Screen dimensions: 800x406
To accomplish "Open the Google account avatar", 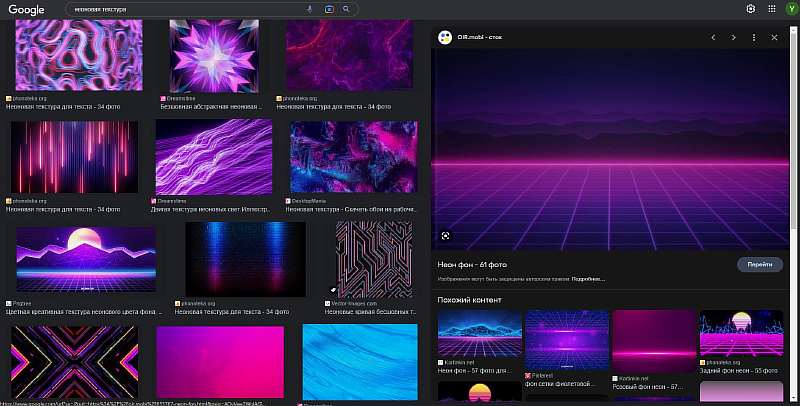I will pyautogui.click(x=792, y=9).
